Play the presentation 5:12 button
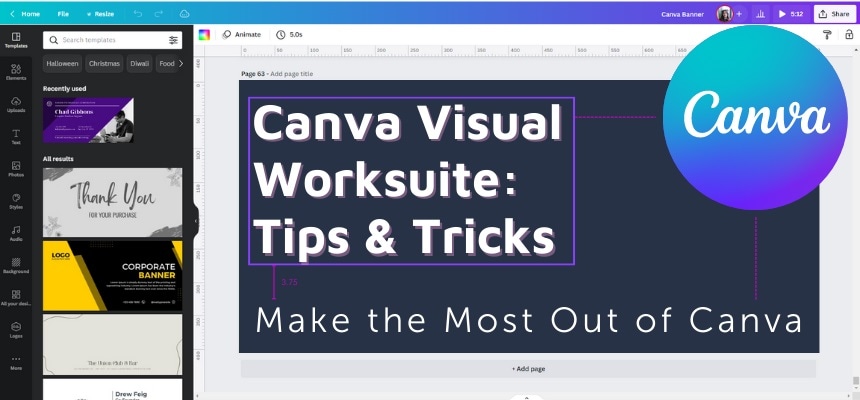The height and width of the screenshot is (400, 860). (791, 14)
